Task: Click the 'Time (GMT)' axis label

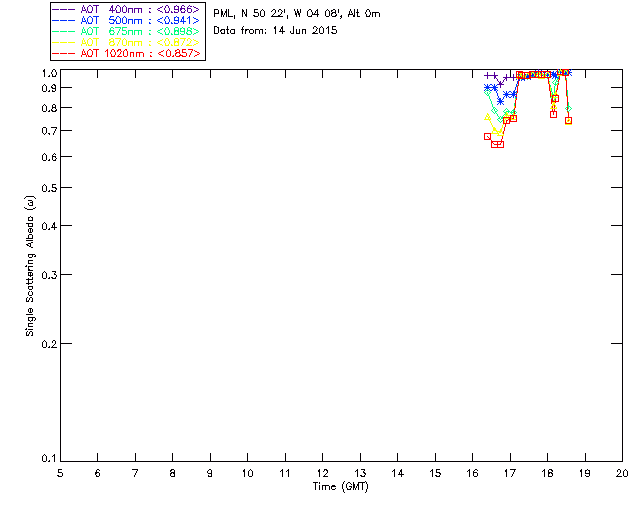Action: (x=340, y=487)
